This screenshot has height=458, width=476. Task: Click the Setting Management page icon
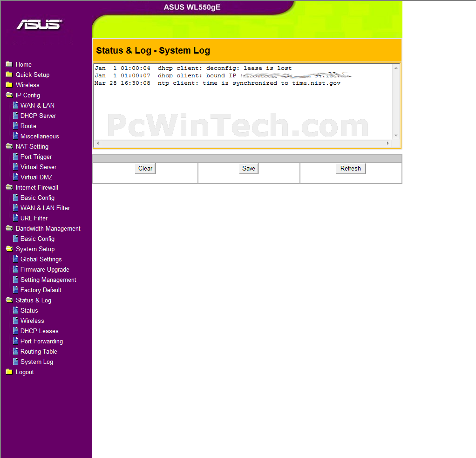tap(15, 280)
